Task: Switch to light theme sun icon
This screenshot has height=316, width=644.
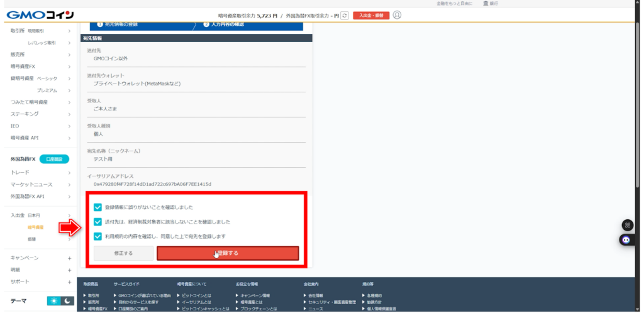Action: [x=54, y=301]
